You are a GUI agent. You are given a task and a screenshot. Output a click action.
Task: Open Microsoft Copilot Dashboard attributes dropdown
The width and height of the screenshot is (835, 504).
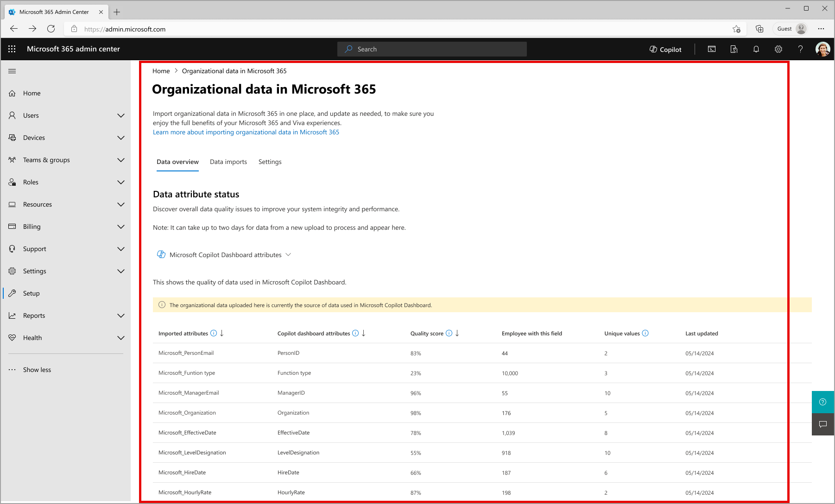(224, 255)
